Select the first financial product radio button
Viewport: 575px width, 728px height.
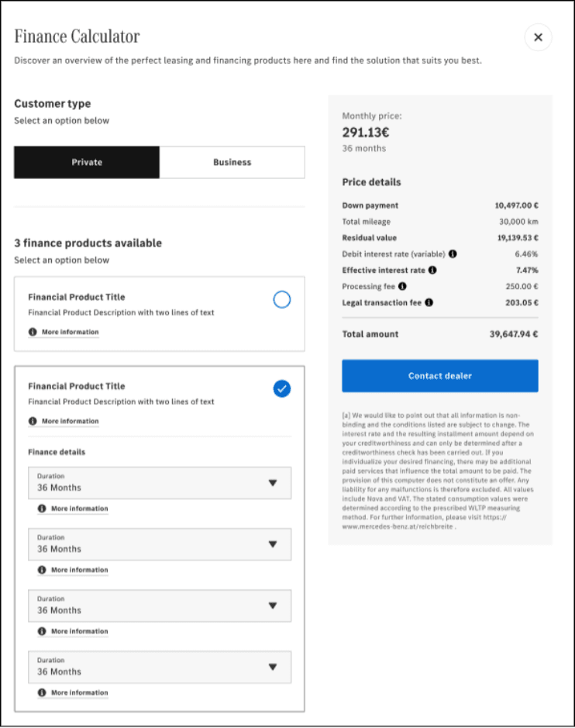tap(282, 300)
